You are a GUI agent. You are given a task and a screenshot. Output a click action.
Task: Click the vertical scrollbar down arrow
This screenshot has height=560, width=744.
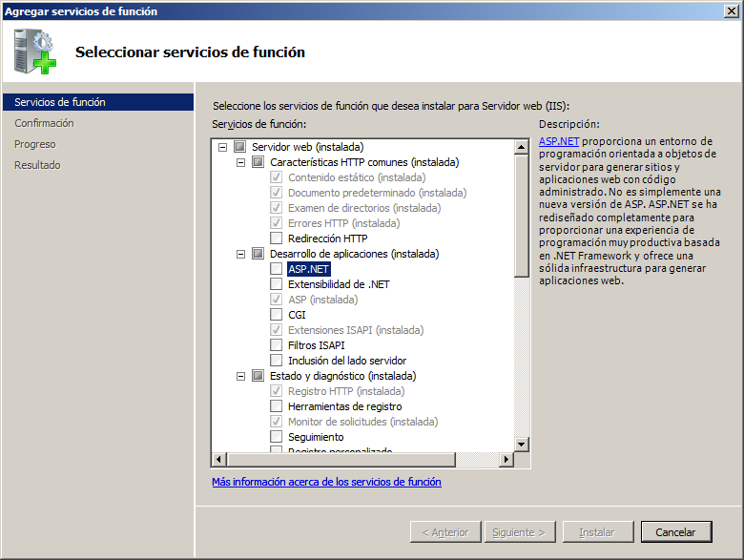coord(521,444)
